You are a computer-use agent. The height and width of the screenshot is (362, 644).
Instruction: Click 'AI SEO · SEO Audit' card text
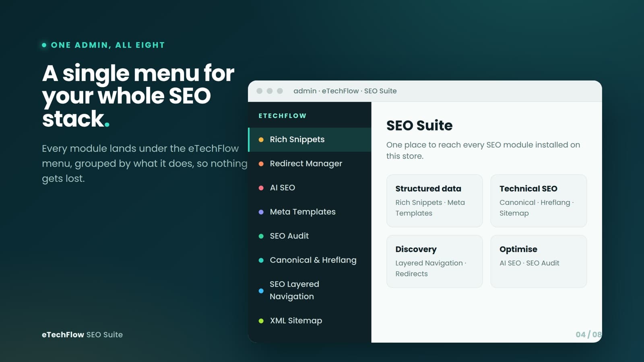click(529, 263)
